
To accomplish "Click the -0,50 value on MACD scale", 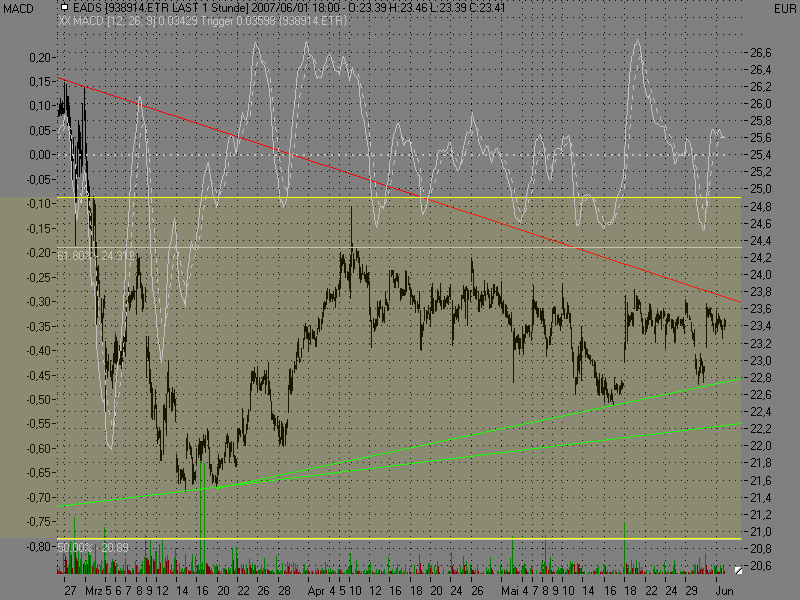I will (x=38, y=399).
